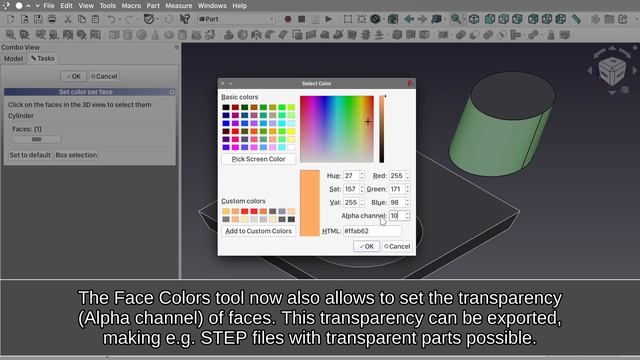Click OK in the Tasks panel
This screenshot has width=640, height=360.
click(73, 76)
